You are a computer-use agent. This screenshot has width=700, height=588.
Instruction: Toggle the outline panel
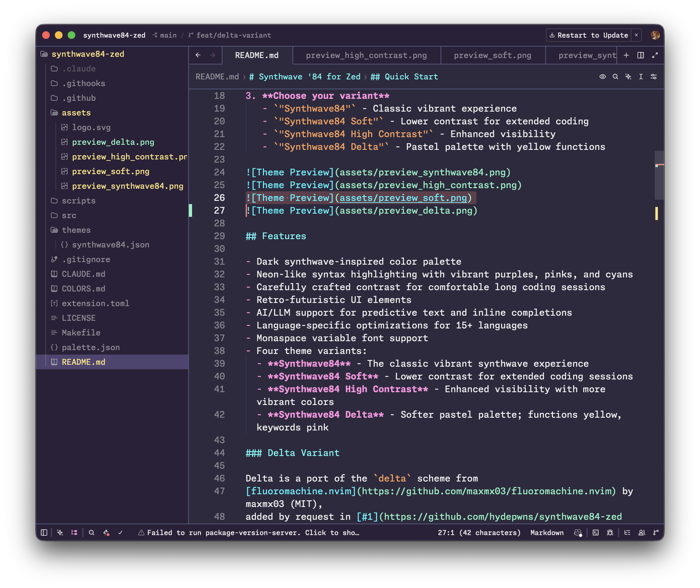coord(627,533)
